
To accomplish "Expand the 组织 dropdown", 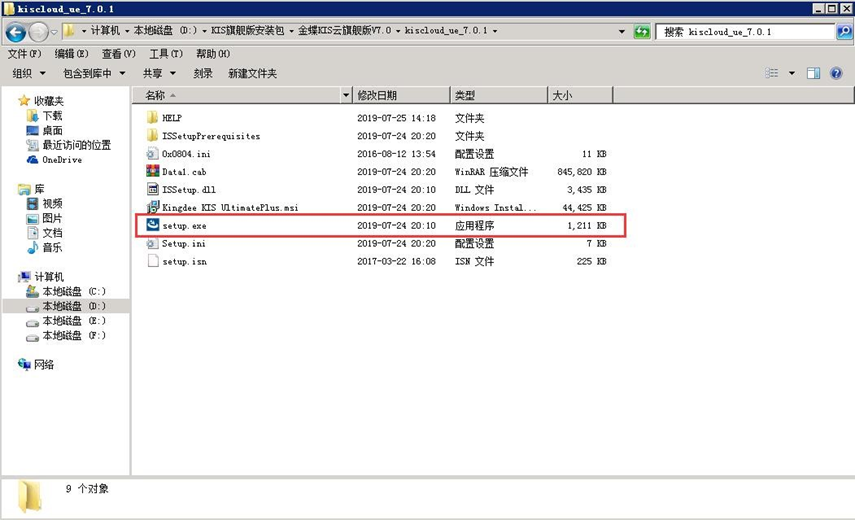I will tap(29, 73).
